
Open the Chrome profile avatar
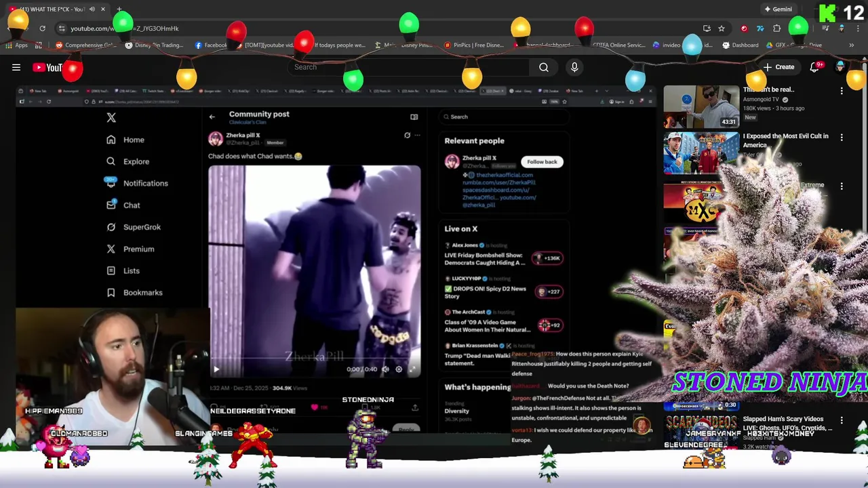tap(842, 28)
